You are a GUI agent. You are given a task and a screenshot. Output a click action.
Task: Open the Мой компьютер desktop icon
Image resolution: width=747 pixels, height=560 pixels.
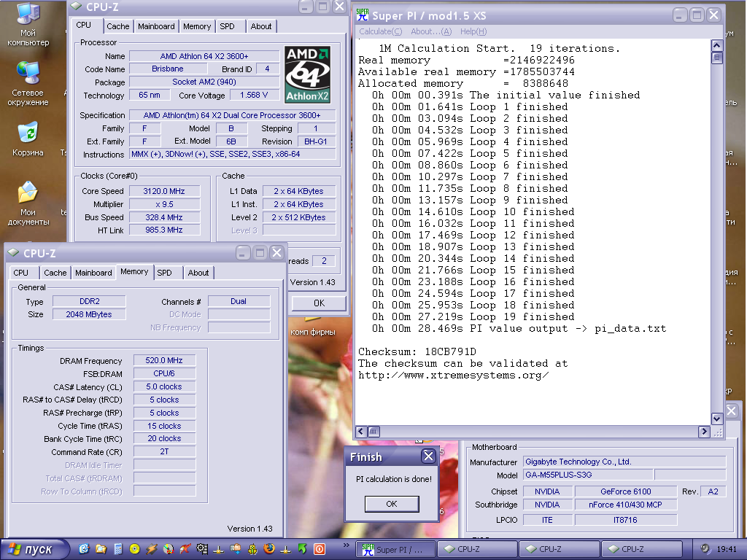28,24
